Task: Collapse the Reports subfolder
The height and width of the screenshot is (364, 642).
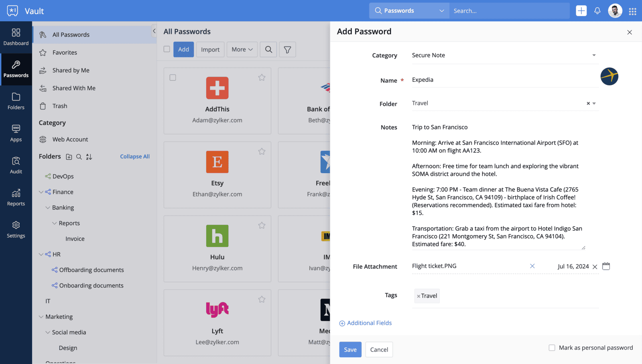Action: pos(54,223)
